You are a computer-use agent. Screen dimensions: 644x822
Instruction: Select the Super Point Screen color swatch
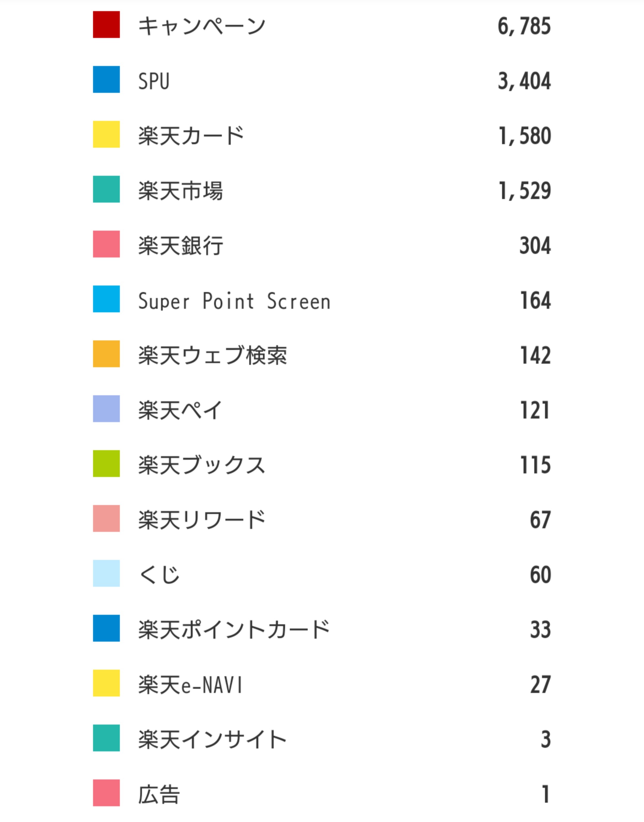click(x=106, y=299)
